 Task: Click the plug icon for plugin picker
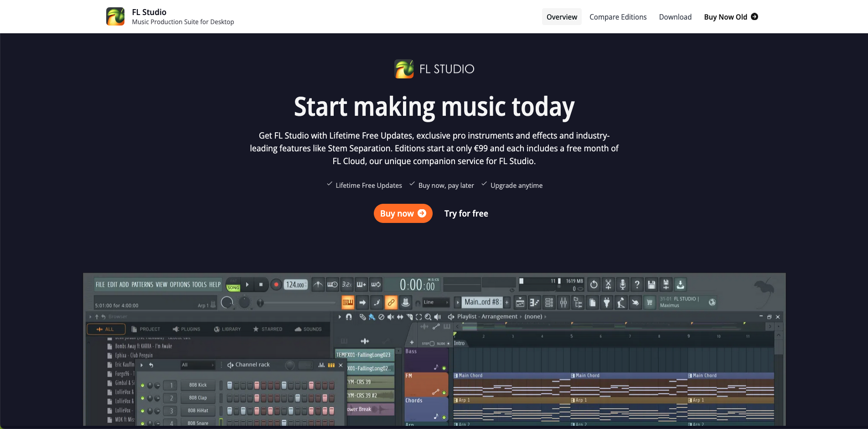coord(607,302)
